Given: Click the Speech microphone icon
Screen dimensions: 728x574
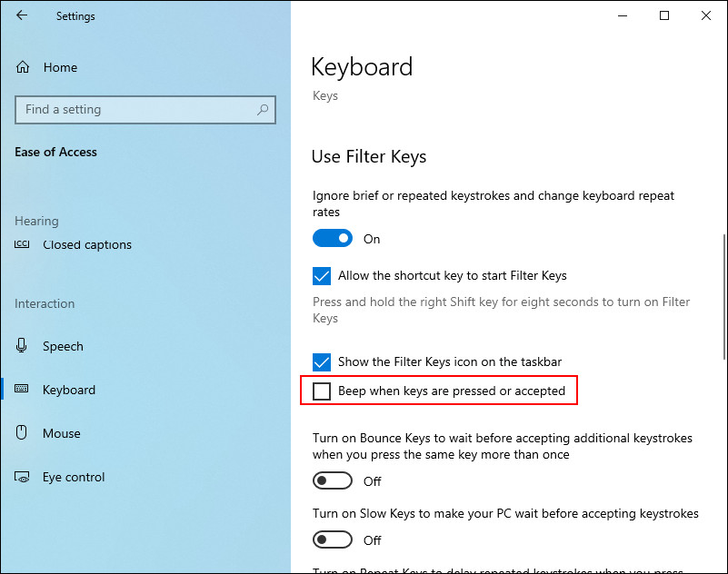Looking at the screenshot, I should point(23,346).
